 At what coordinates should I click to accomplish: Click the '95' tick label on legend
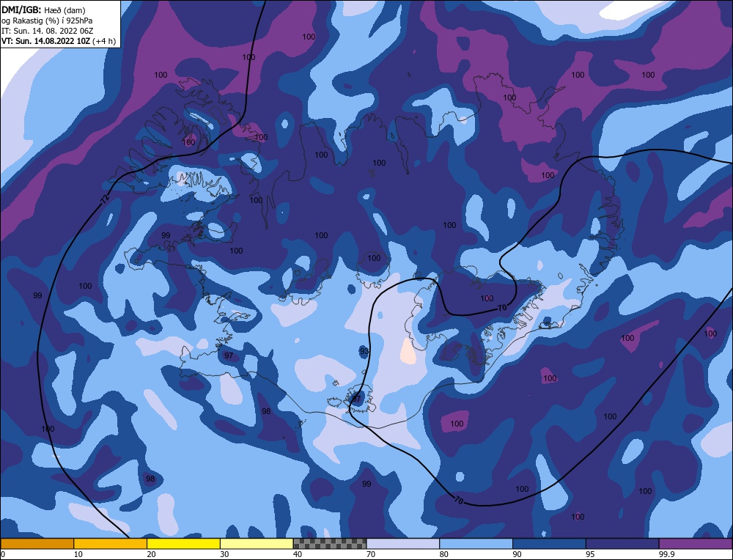click(590, 554)
